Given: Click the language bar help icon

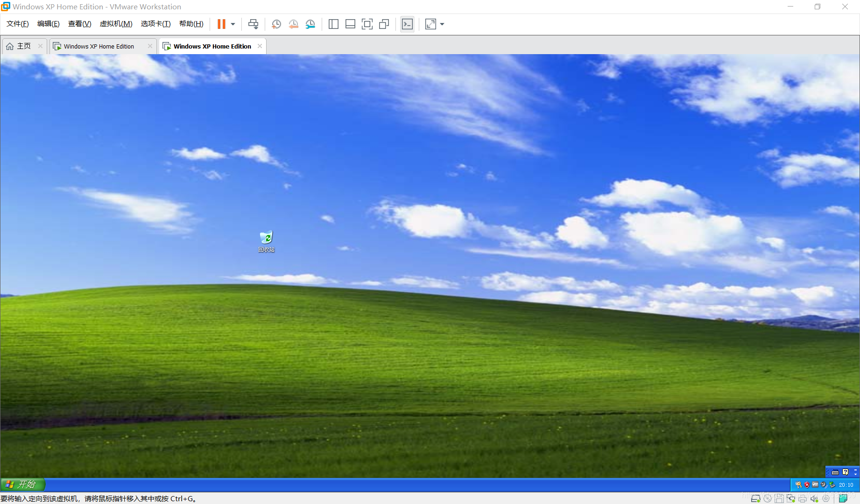Looking at the screenshot, I should [x=846, y=472].
